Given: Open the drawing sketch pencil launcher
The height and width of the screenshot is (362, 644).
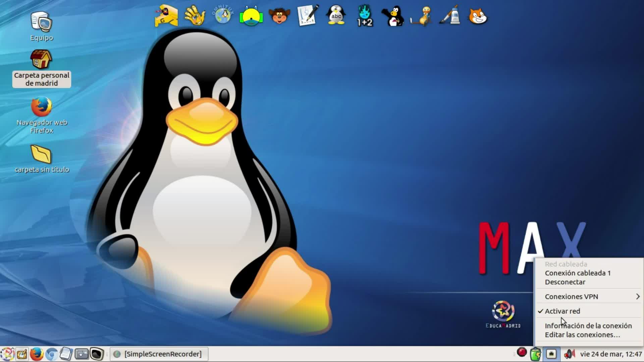Looking at the screenshot, I should [308, 15].
